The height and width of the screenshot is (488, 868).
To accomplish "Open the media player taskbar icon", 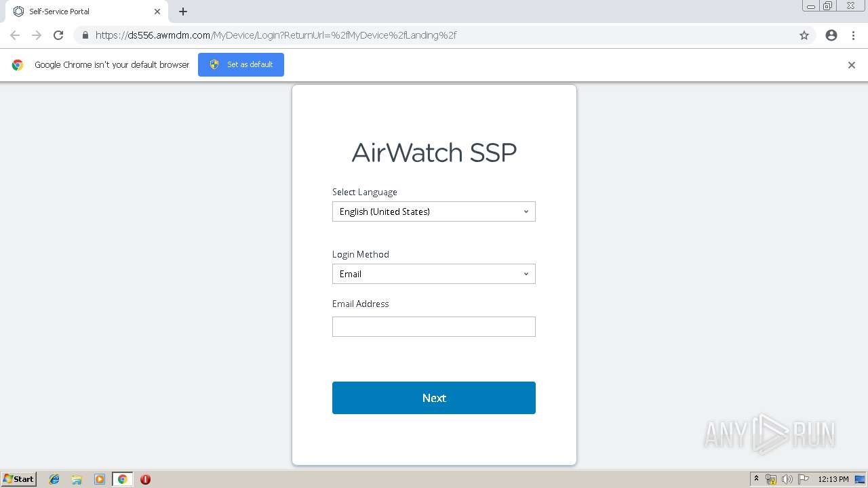I will pyautogui.click(x=100, y=479).
